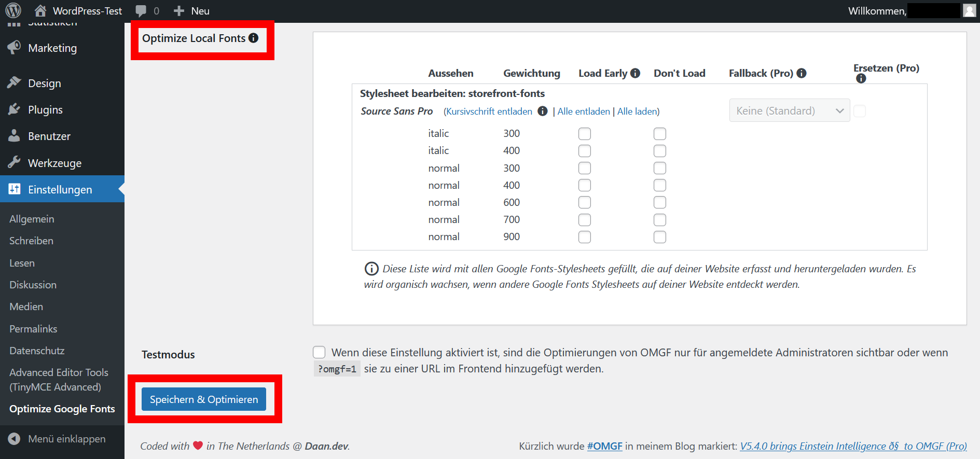
Task: Show info icon beside Kursivschrift entladen
Action: (543, 111)
